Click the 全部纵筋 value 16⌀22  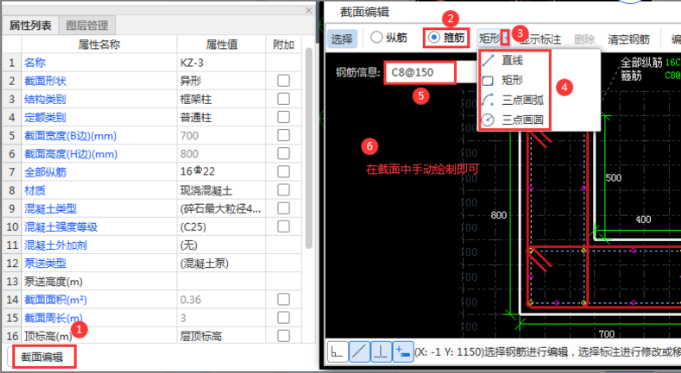tap(197, 172)
